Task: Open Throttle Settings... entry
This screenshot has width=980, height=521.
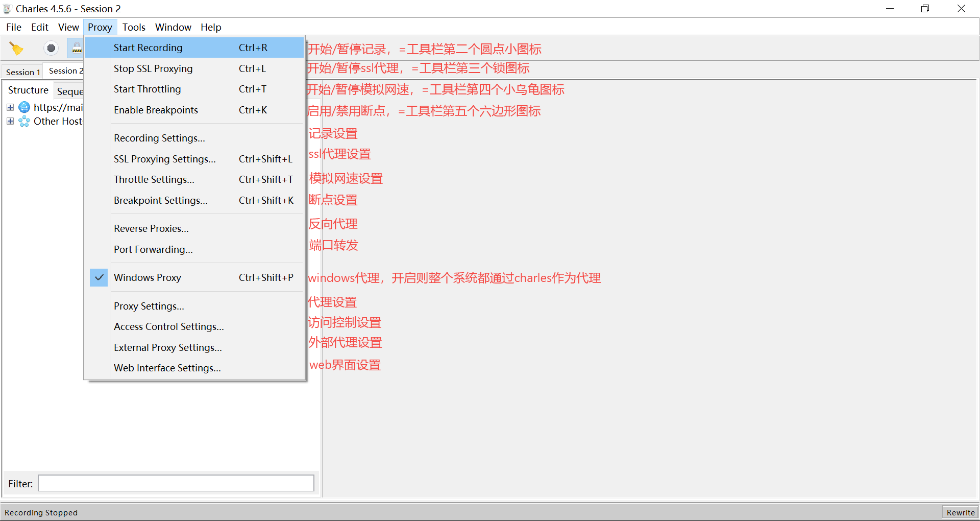Action: (x=194, y=179)
